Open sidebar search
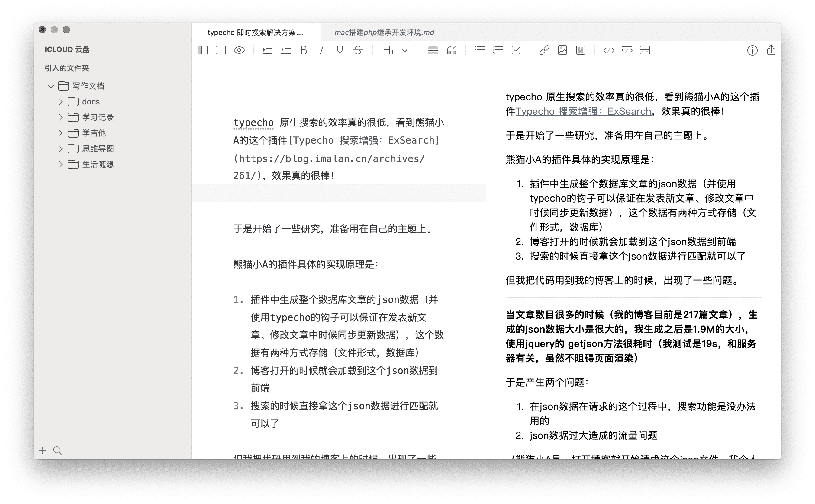This screenshot has width=815, height=504. point(57,451)
